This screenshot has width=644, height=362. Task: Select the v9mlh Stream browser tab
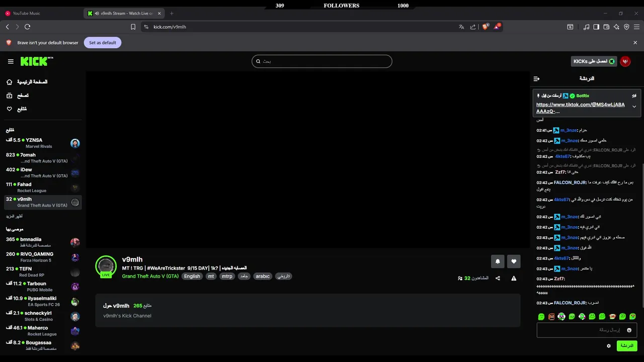123,13
